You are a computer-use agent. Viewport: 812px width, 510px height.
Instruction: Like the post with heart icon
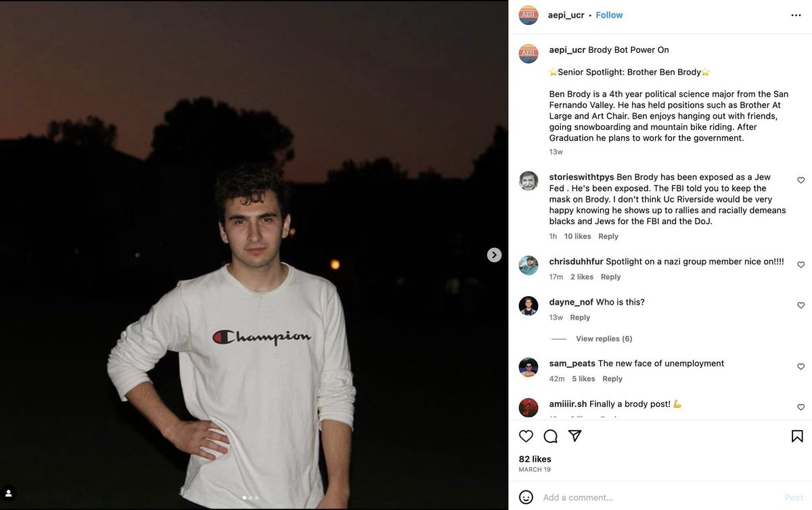click(x=526, y=436)
